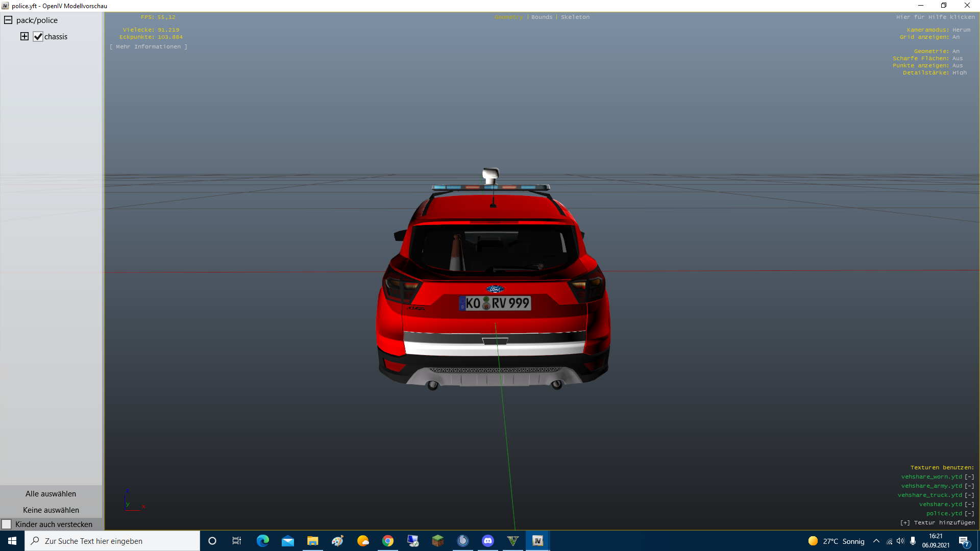The width and height of the screenshot is (980, 551).
Task: Open File Explorer from taskbar
Action: point(312,541)
